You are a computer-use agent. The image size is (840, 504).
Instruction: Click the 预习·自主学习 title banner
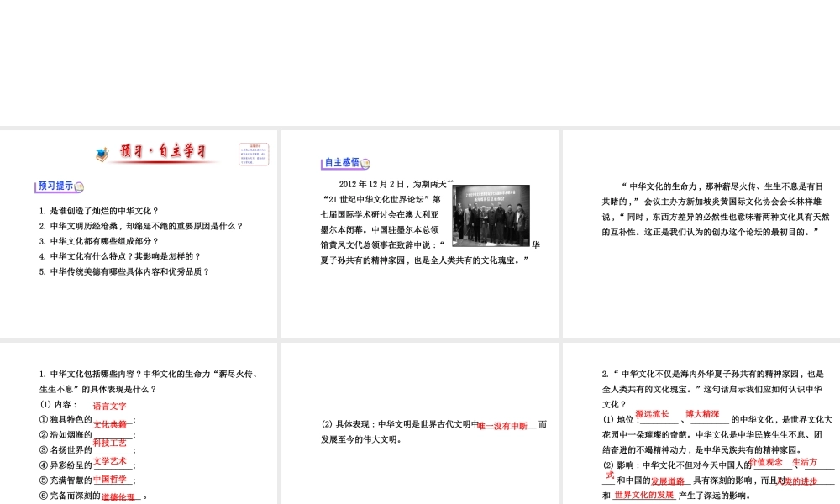coord(163,151)
